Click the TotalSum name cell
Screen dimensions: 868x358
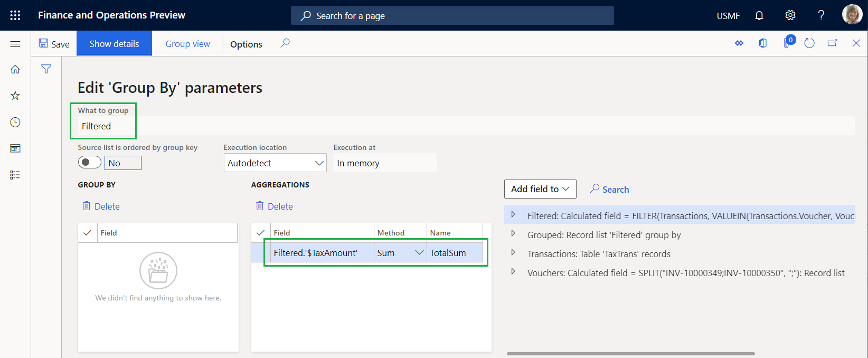455,253
